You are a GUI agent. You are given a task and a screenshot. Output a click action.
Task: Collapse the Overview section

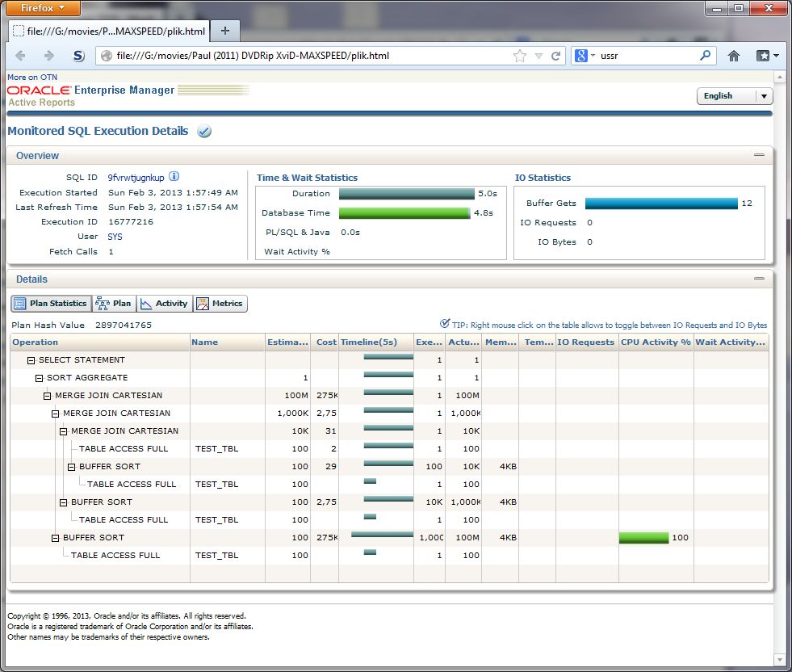click(759, 154)
